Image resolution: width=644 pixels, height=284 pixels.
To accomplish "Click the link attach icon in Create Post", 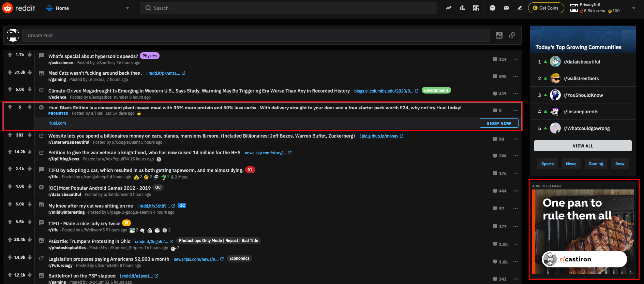I will tap(512, 35).
